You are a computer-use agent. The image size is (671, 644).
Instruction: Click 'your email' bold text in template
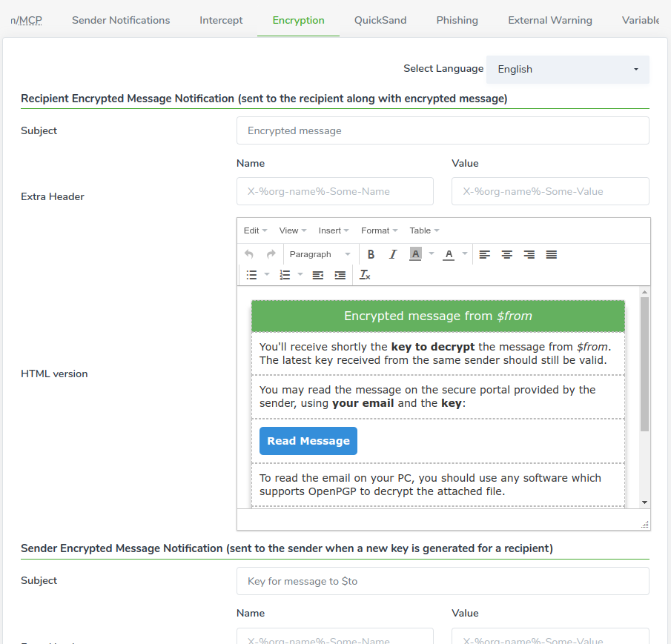click(x=363, y=403)
